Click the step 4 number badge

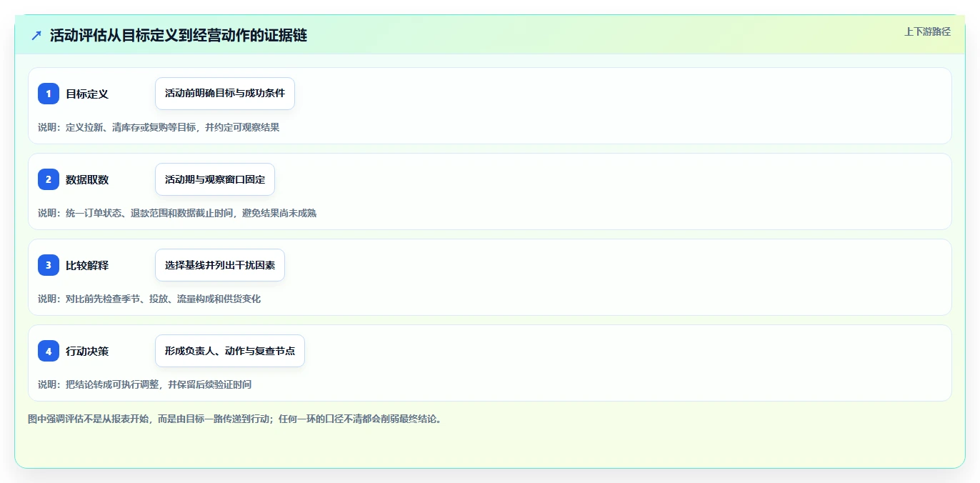coord(49,351)
